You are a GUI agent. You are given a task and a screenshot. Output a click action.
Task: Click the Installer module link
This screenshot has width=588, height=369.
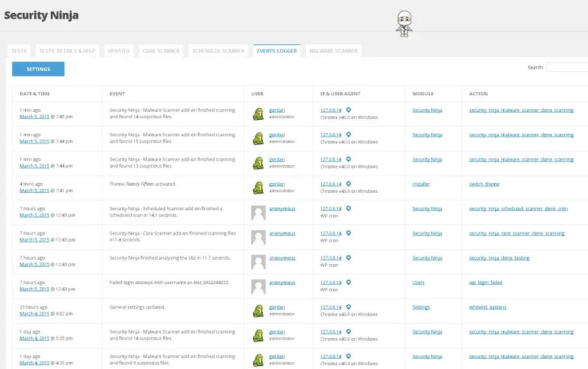[421, 184]
